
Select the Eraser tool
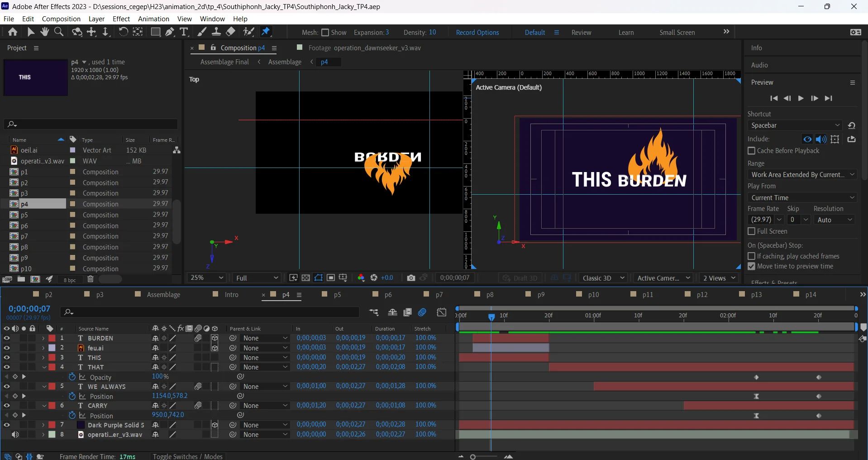point(230,32)
